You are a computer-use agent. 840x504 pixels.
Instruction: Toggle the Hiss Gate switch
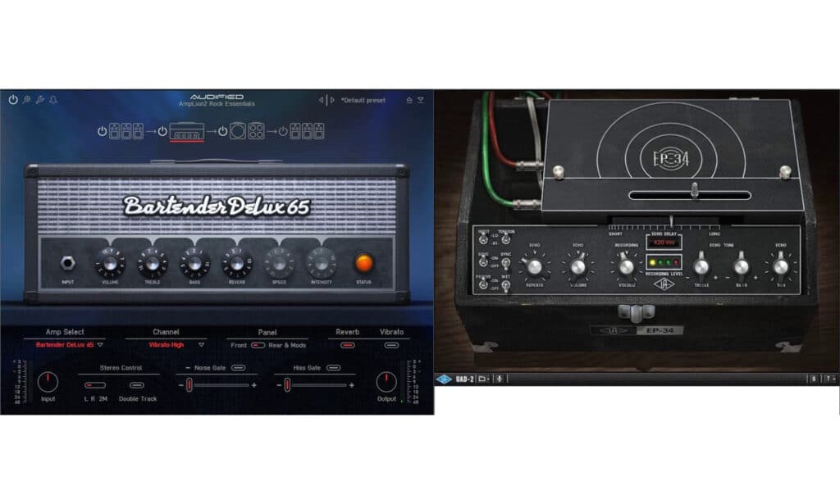(x=333, y=368)
